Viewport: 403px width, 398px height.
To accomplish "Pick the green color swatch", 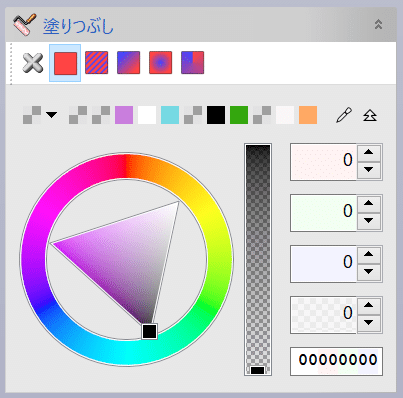I will point(239,115).
